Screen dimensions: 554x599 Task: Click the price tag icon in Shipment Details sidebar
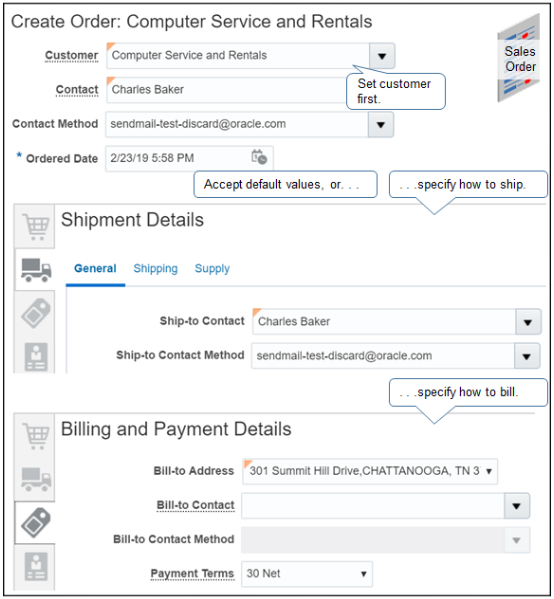coord(36,314)
